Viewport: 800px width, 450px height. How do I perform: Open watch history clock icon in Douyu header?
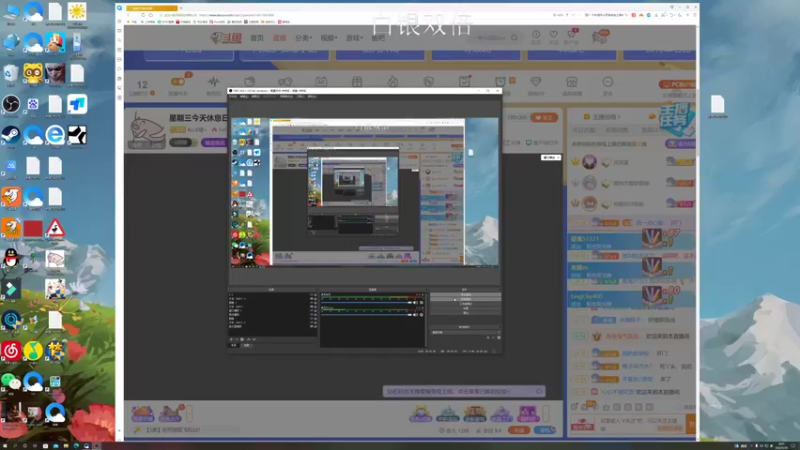(536, 35)
